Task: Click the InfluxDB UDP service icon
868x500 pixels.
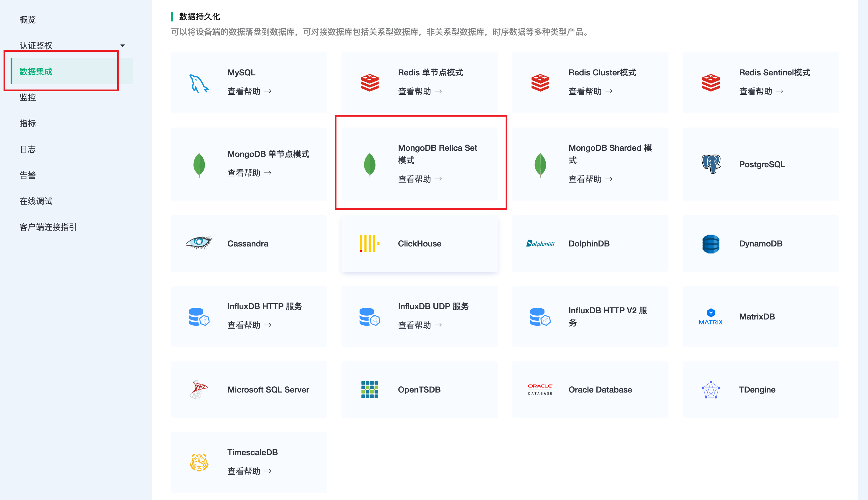Action: coord(369,316)
